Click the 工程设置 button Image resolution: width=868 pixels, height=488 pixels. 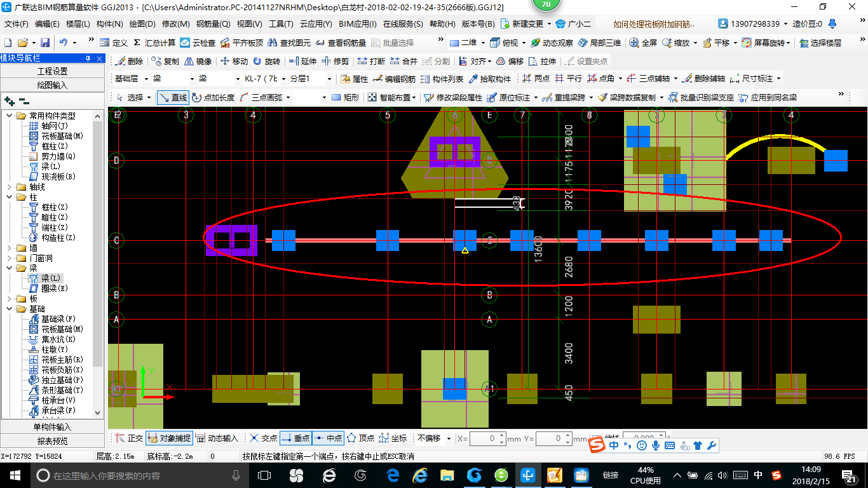tap(53, 71)
